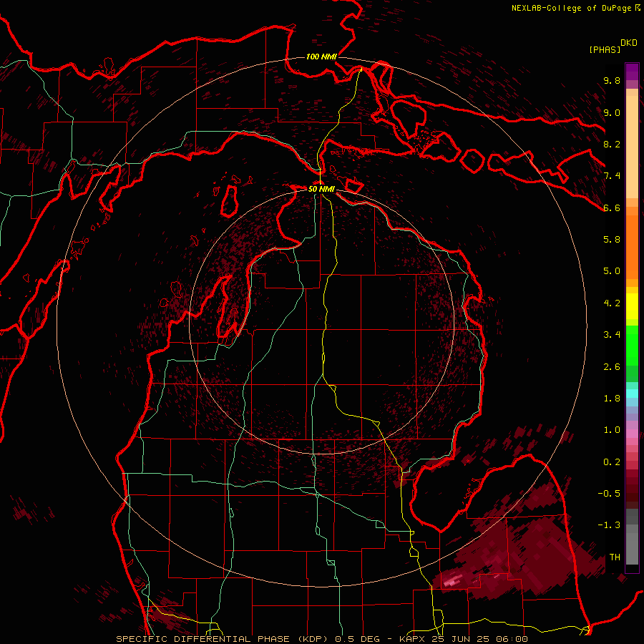
Task: Click the 1.8 scale label
Action: coord(612,399)
